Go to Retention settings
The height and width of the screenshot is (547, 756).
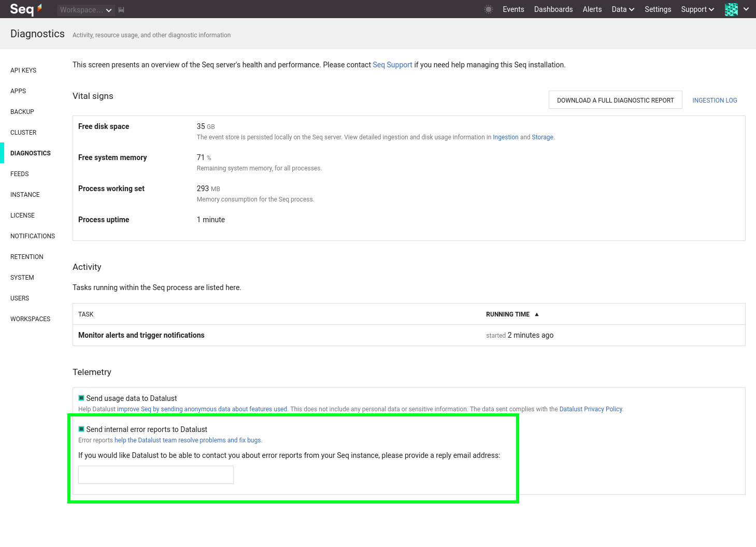[x=27, y=257]
